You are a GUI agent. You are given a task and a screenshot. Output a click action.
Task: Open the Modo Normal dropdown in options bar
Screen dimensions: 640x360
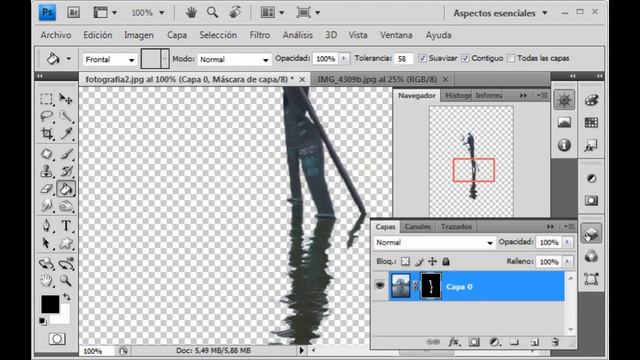(234, 60)
